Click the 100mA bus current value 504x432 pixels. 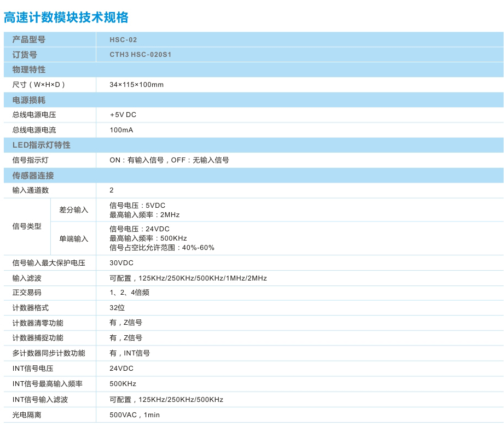click(121, 130)
